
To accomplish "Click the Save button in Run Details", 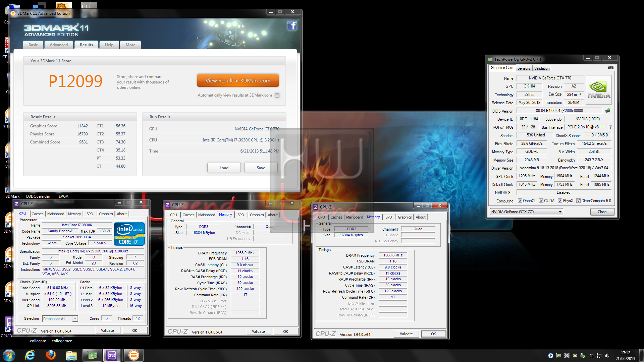I will click(261, 168).
